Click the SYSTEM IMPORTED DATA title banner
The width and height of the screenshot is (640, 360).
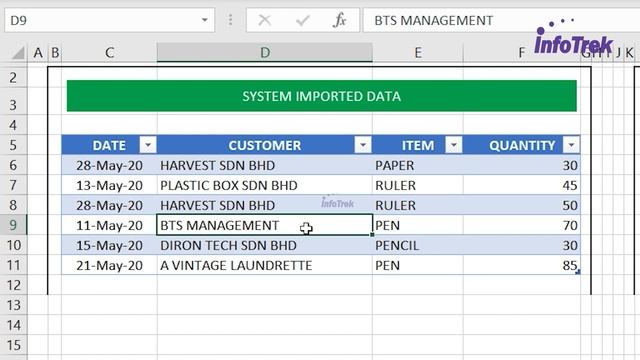tap(322, 96)
